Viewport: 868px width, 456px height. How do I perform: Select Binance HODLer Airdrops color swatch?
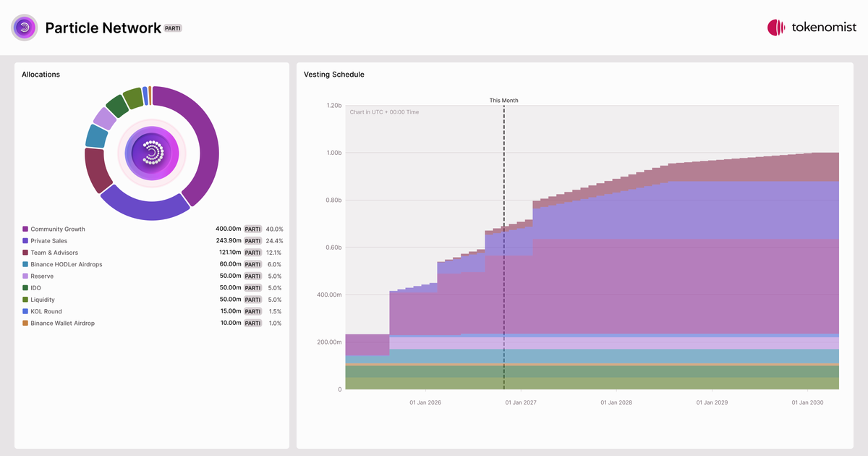tap(25, 264)
